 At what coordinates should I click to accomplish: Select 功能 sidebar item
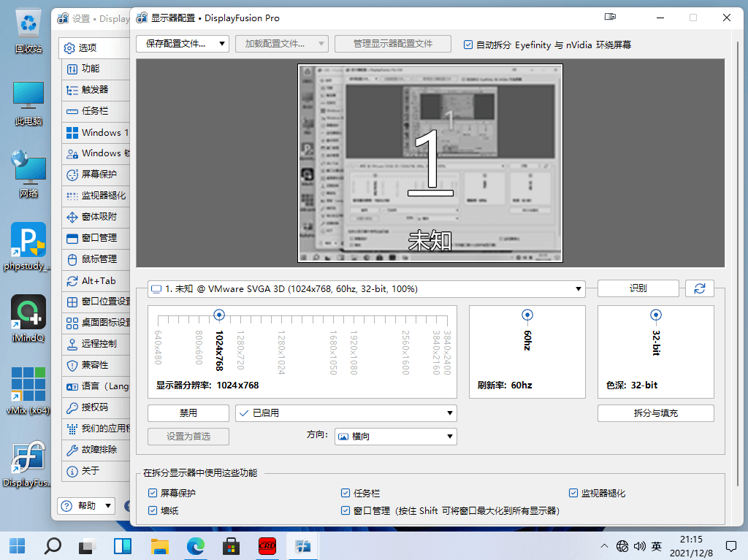(96, 69)
